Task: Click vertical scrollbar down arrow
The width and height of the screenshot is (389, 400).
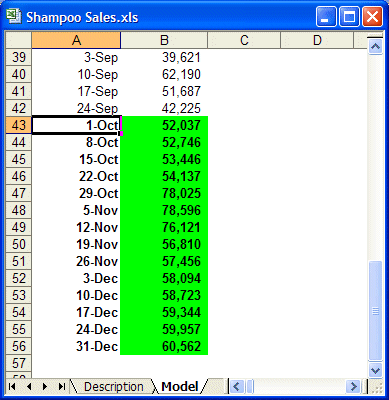Action: (x=375, y=370)
